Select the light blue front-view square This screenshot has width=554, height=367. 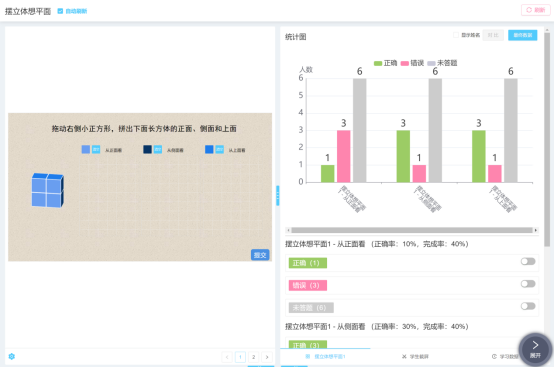click(86, 149)
